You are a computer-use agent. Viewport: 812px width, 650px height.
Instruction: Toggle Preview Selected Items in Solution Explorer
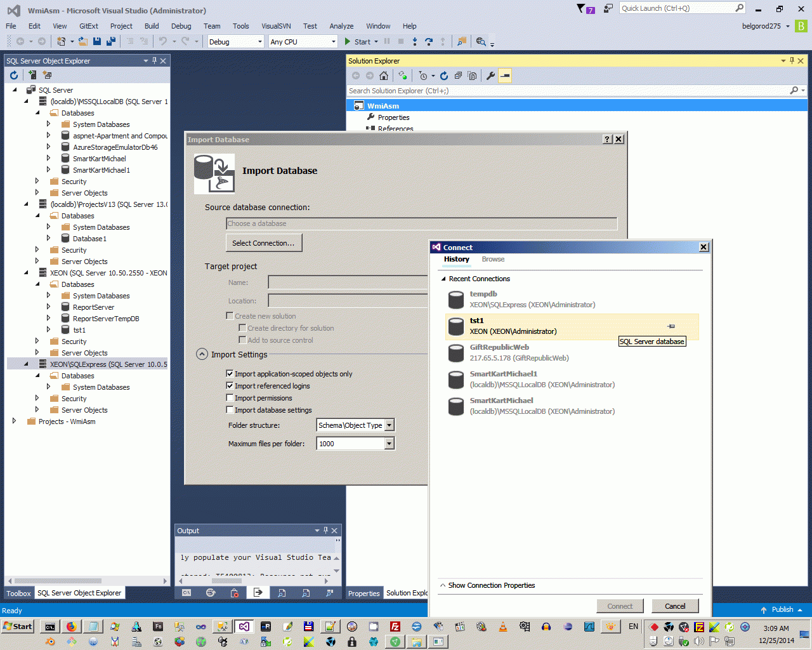(505, 76)
